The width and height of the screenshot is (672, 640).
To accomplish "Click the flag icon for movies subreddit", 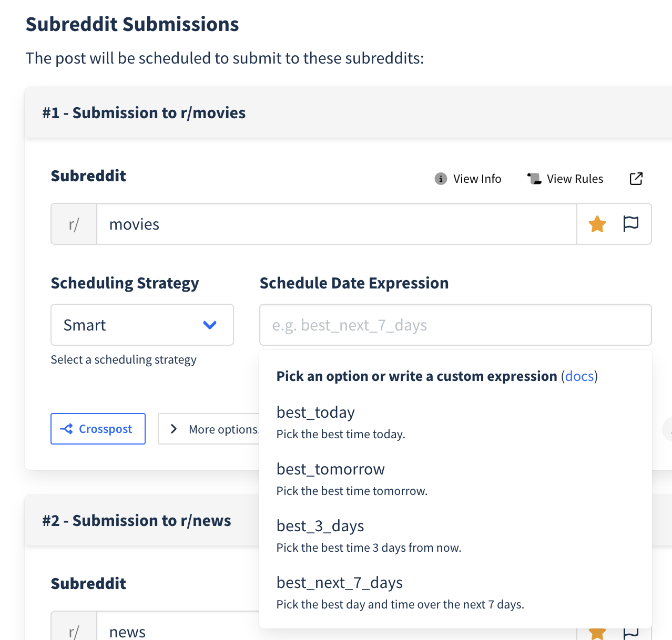I will [x=630, y=224].
